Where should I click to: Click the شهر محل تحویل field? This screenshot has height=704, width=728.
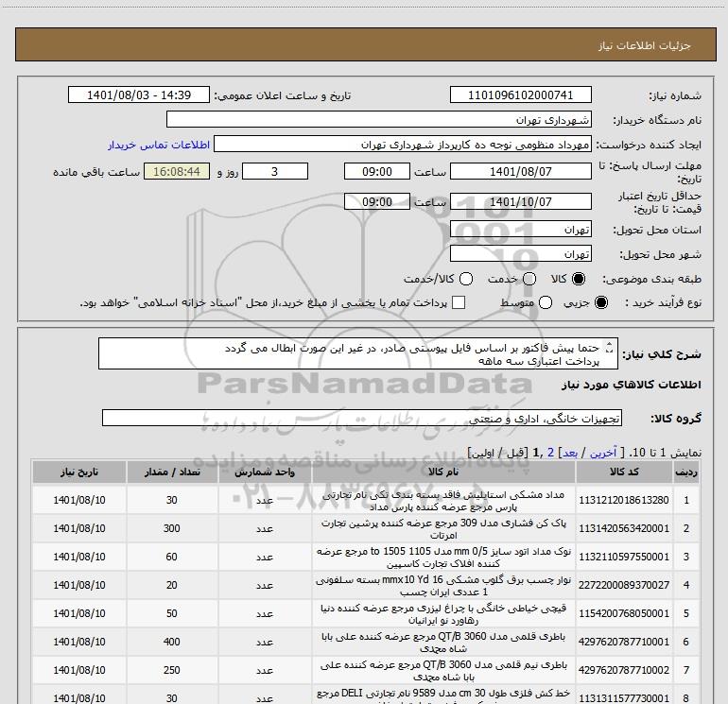click(520, 253)
